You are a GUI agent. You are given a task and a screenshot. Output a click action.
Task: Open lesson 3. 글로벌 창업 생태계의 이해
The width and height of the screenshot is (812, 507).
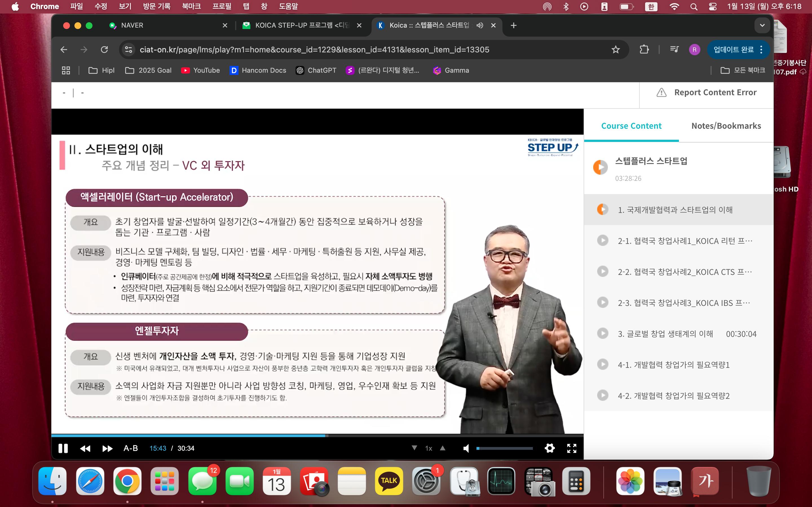(x=665, y=334)
